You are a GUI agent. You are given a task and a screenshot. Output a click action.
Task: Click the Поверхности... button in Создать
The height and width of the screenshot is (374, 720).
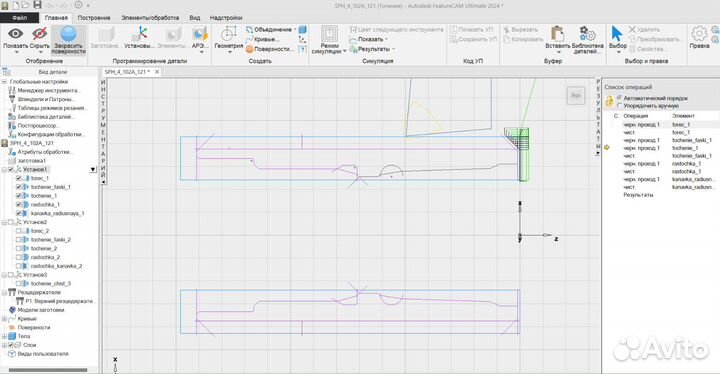pyautogui.click(x=270, y=49)
